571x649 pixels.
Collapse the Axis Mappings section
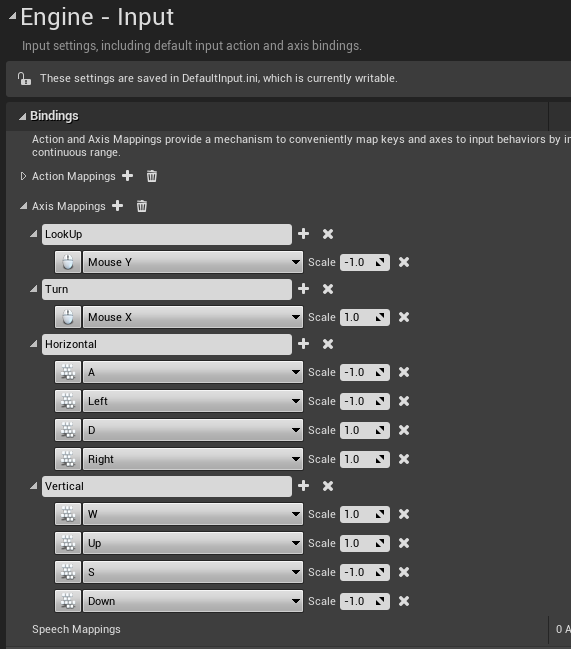[x=24, y=206]
